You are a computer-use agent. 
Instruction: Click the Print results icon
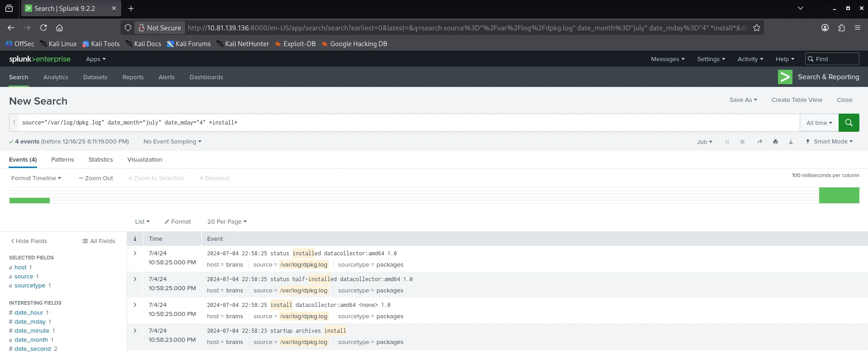tap(775, 142)
